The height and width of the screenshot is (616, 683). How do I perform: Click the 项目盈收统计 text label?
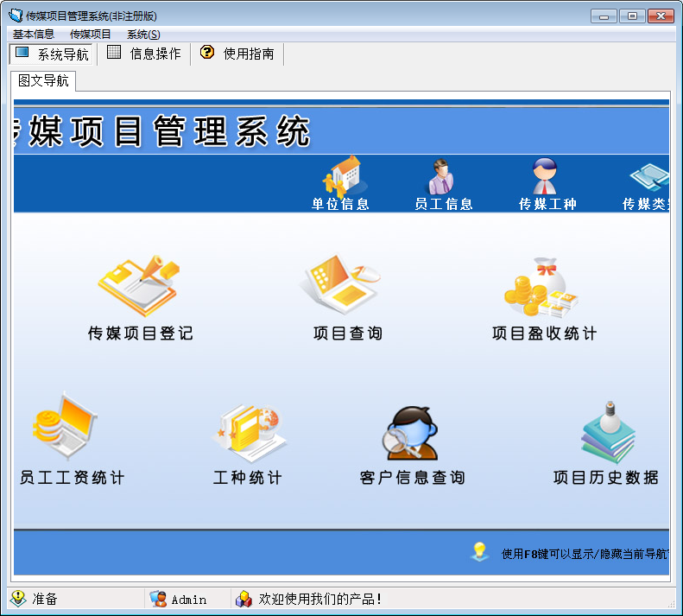coord(544,333)
